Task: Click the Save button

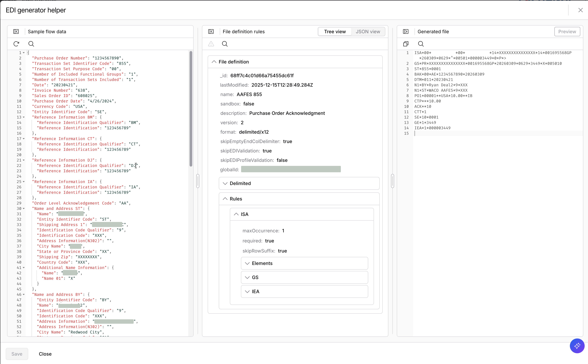Action: 17,354
